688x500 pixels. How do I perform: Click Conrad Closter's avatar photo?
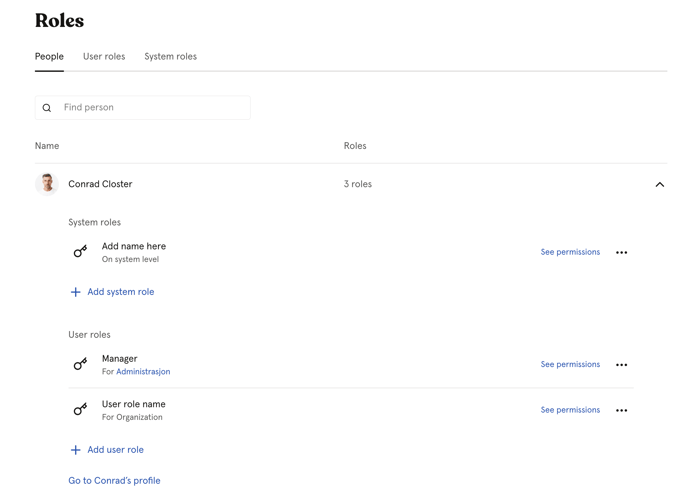47,184
